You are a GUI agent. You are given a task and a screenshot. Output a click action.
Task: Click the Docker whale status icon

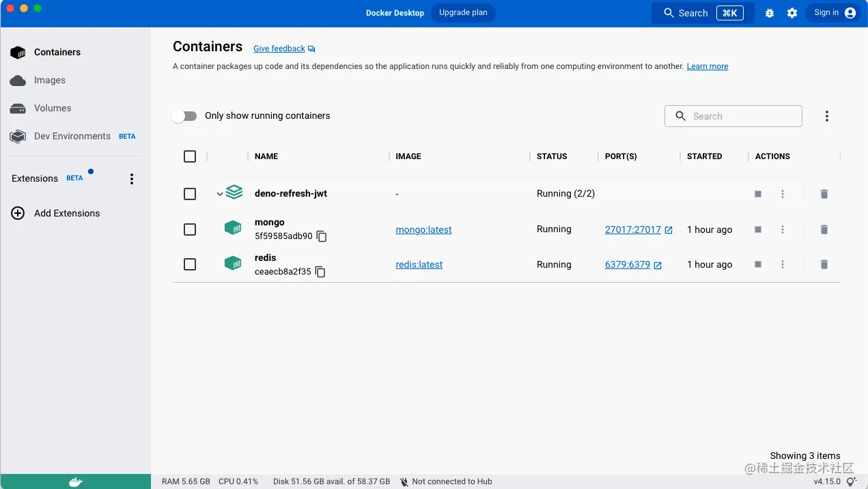coord(76,481)
